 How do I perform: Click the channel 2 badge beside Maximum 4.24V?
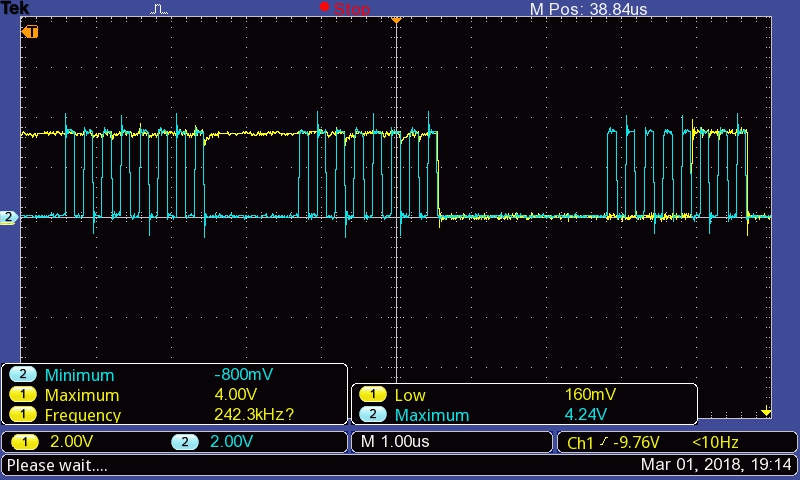[372, 414]
